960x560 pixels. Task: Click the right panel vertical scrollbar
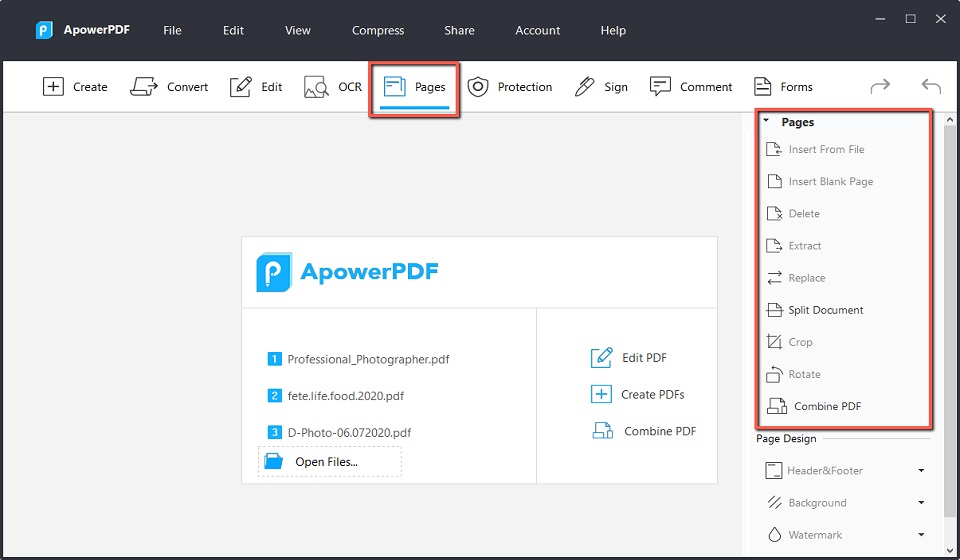pos(950,300)
